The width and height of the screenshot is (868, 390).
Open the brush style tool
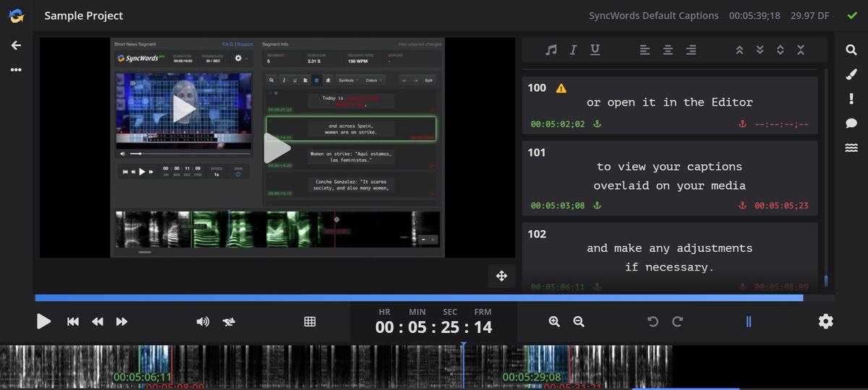[851, 75]
